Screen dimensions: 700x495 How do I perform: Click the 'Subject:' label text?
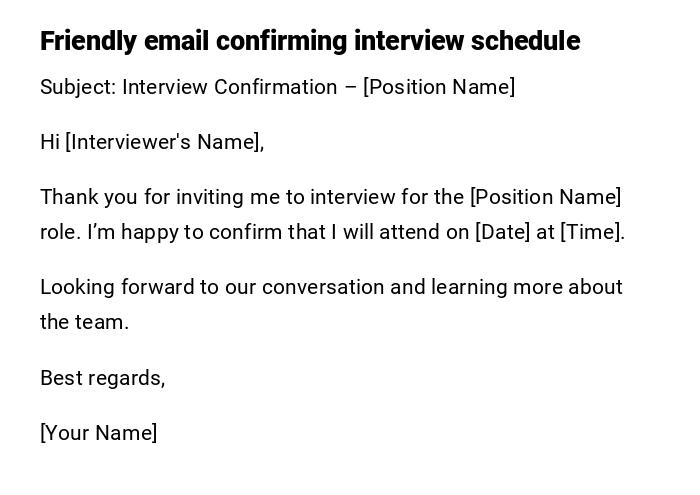pyautogui.click(x=78, y=87)
